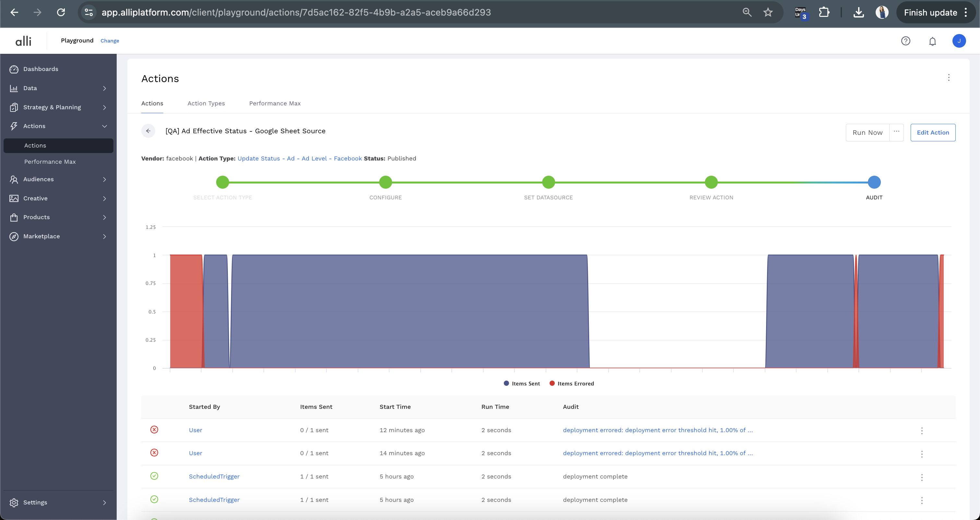Open the ellipsis dropdown beside Run Now
This screenshot has width=980, height=520.
tap(896, 132)
